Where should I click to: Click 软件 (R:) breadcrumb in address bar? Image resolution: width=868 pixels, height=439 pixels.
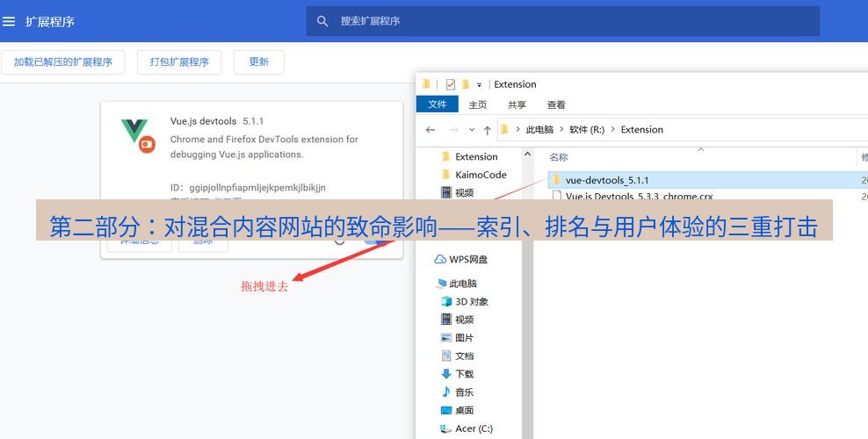coord(587,129)
